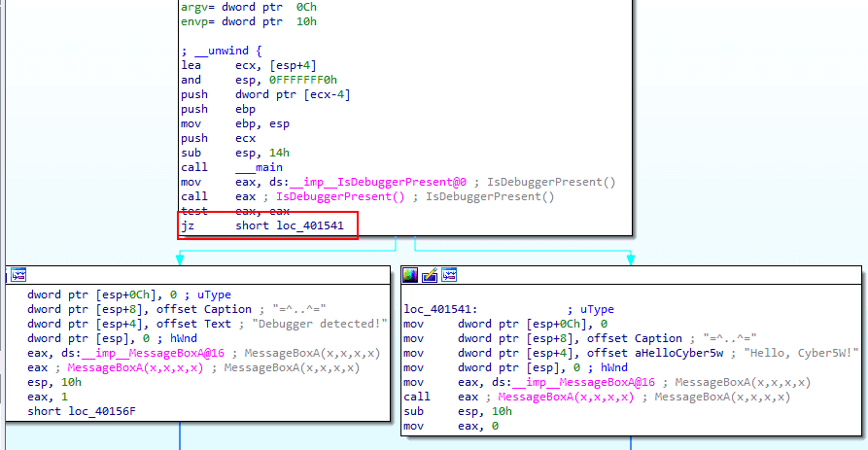Image resolution: width=868 pixels, height=450 pixels.
Task: Select the 'push ecx' instruction
Action: click(218, 138)
